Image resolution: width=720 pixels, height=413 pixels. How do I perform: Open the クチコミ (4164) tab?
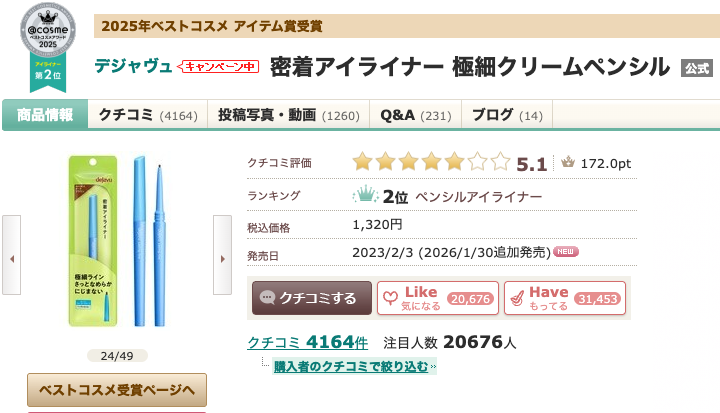[x=147, y=115]
